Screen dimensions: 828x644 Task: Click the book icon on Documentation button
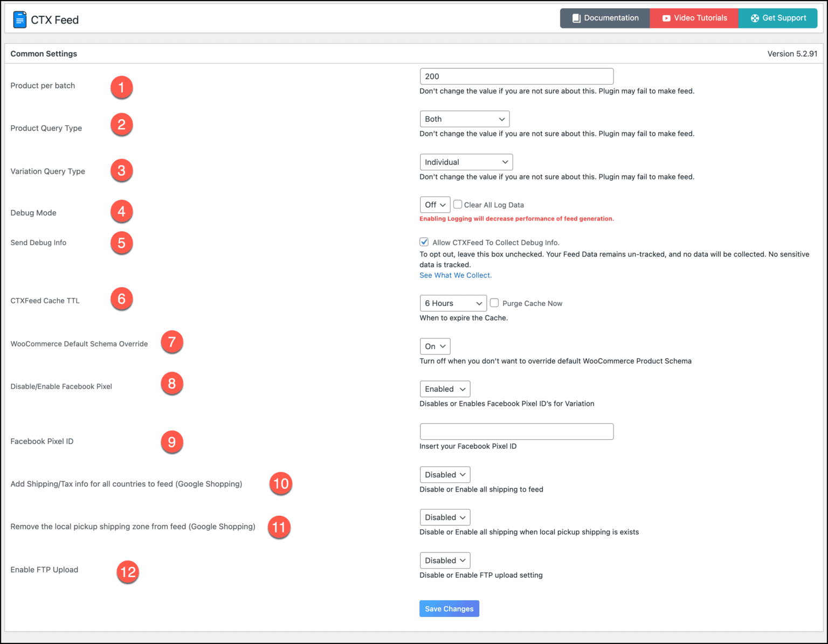click(576, 18)
